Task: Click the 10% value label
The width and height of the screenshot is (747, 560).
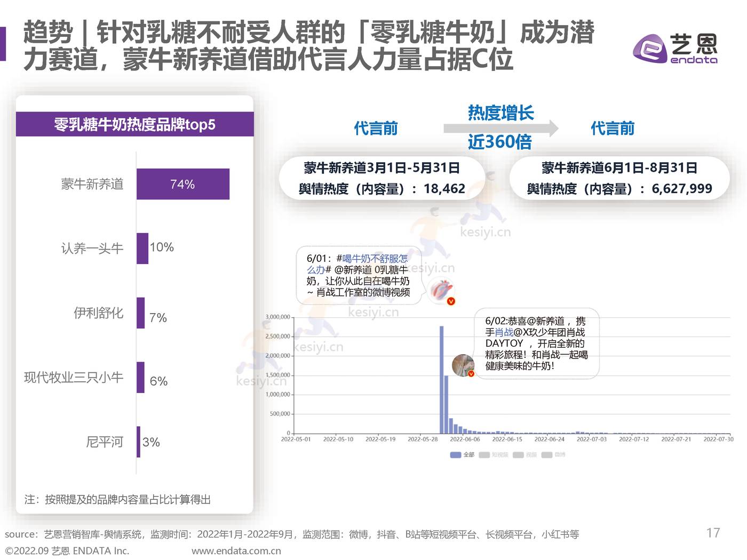Action: point(162,247)
